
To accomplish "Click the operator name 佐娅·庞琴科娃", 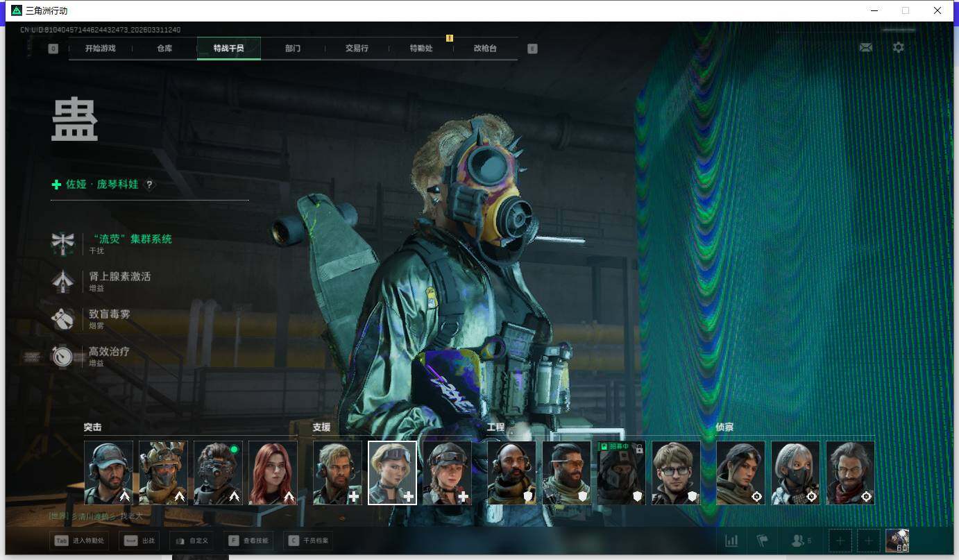I will coord(102,185).
